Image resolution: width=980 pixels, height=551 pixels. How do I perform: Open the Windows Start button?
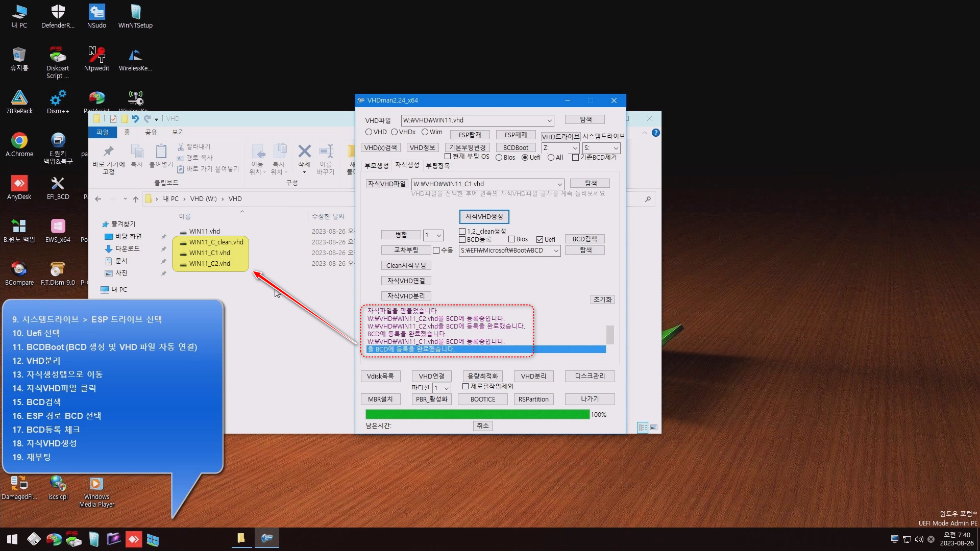[12, 539]
